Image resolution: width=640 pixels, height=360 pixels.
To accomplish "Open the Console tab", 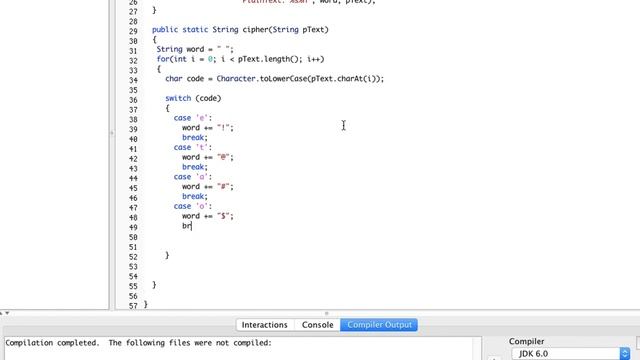I will click(x=317, y=325).
